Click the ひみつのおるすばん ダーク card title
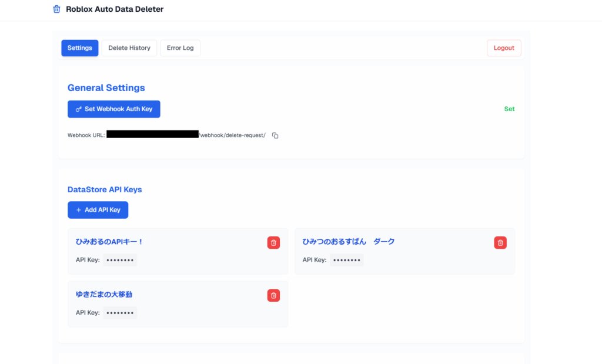 pos(349,242)
